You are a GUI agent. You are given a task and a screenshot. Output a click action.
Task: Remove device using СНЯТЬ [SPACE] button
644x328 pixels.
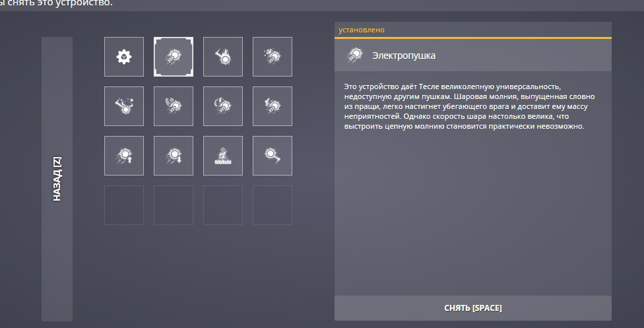472,308
